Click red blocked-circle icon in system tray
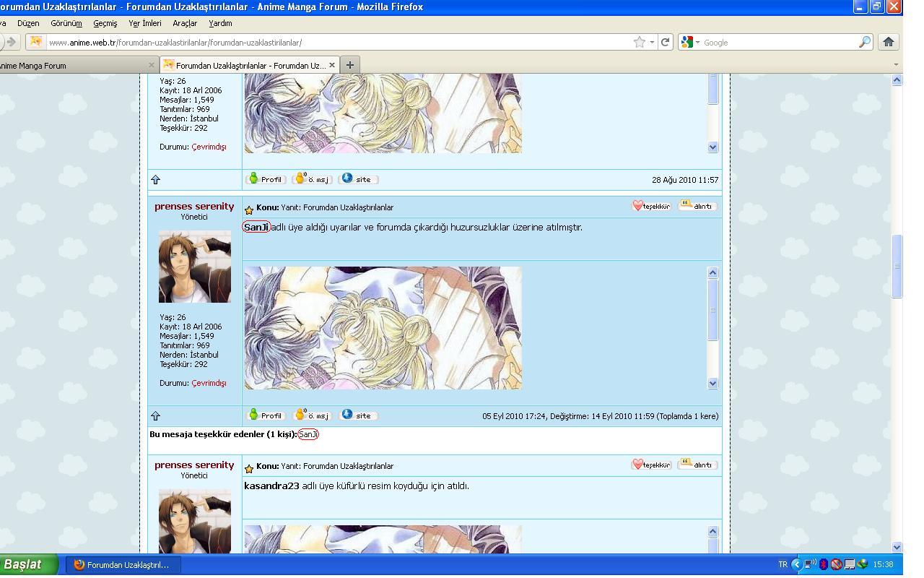This screenshot has width=924, height=578. tap(836, 564)
